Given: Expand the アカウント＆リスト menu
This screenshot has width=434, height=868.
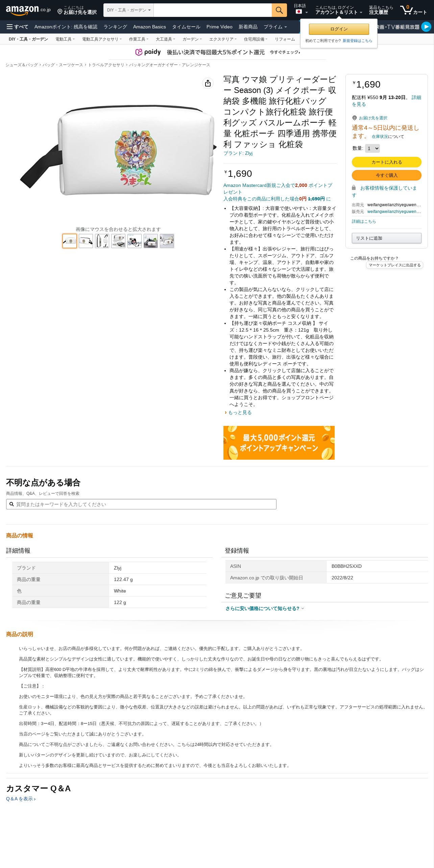Looking at the screenshot, I should pyautogui.click(x=339, y=10).
